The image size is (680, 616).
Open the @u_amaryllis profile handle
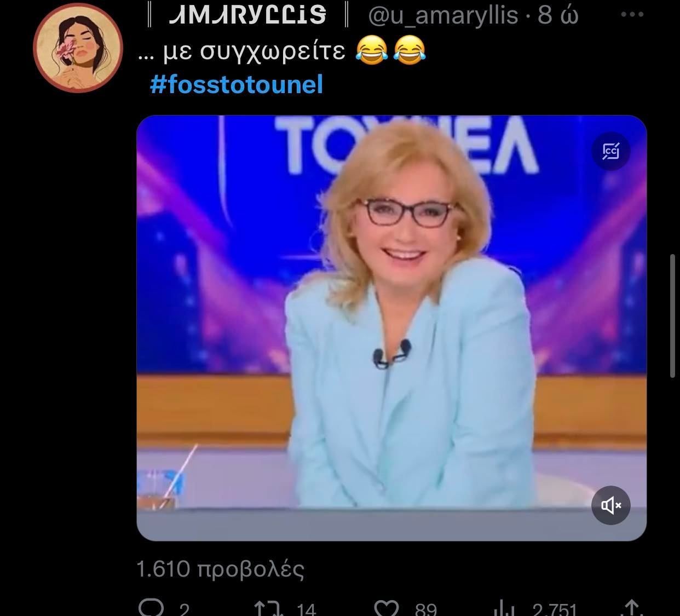(x=443, y=15)
